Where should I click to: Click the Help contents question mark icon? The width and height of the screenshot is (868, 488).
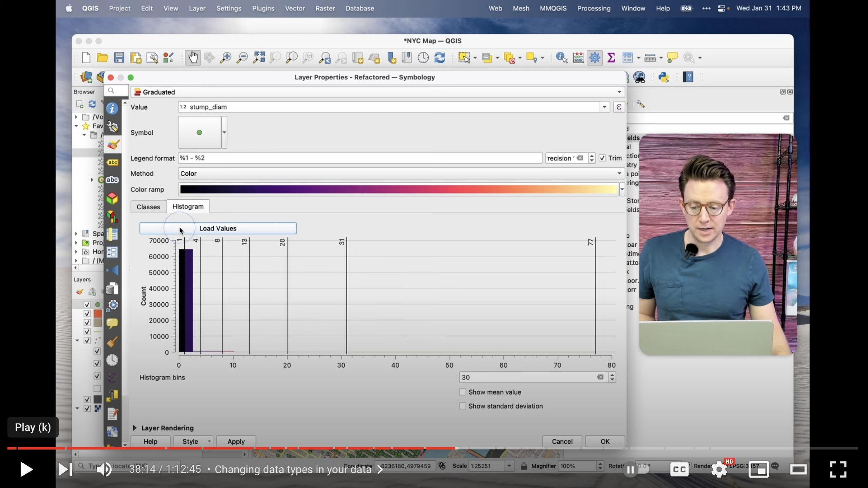[688, 77]
